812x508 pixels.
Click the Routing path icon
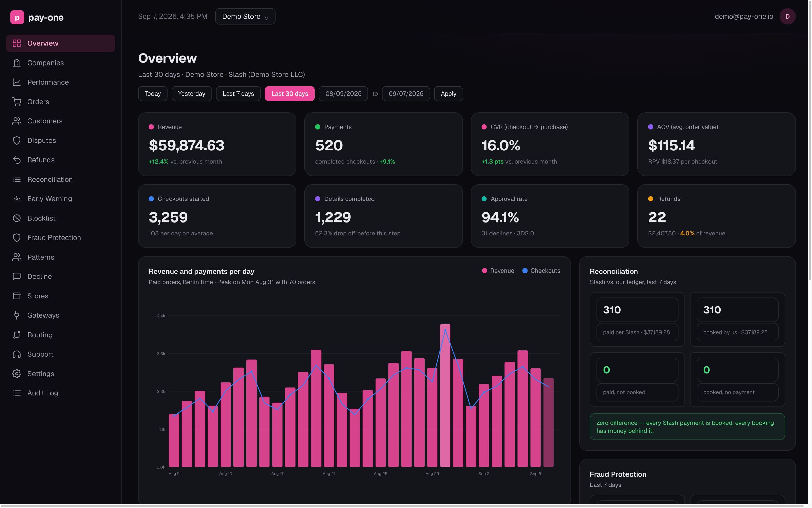click(17, 335)
